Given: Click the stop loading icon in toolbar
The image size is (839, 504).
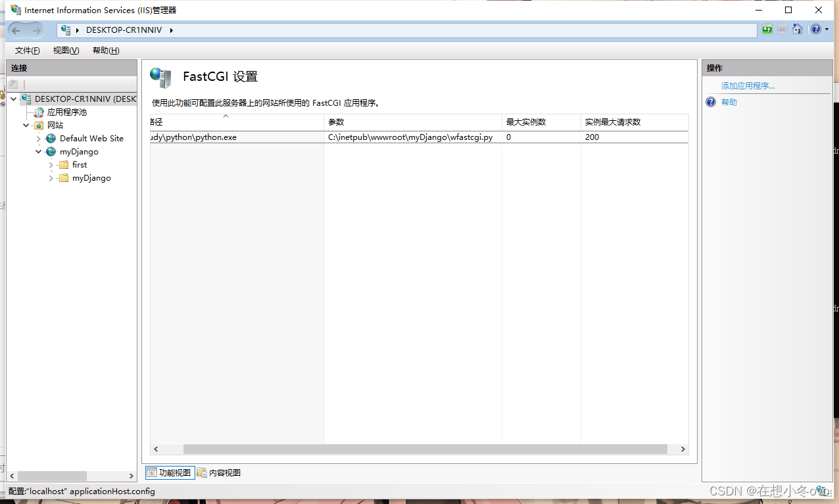Looking at the screenshot, I should coord(782,30).
